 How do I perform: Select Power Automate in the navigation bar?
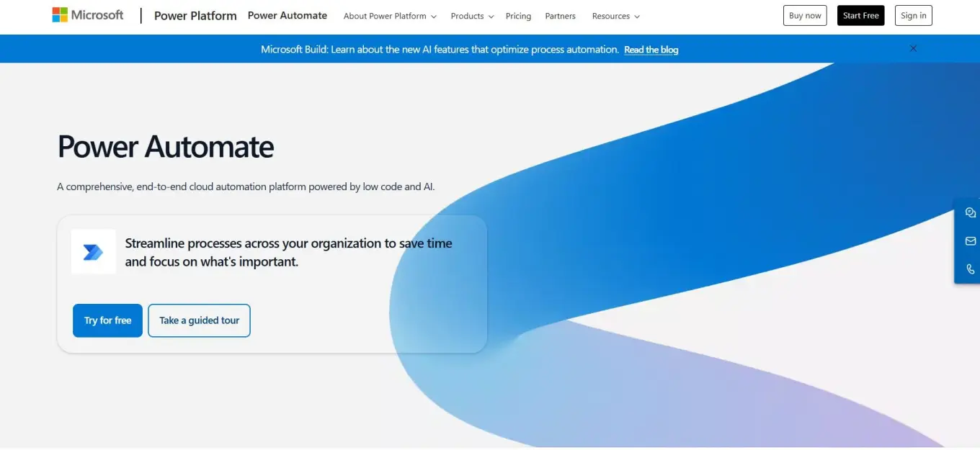(288, 15)
